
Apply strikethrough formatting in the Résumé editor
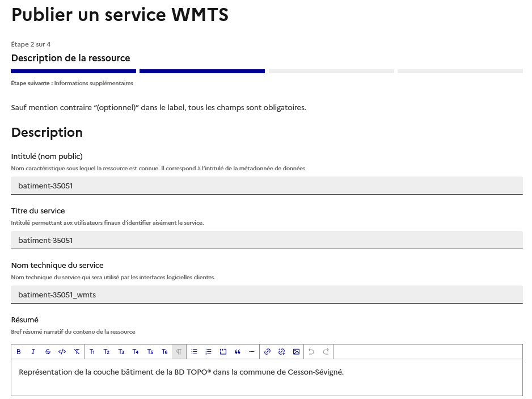point(48,351)
